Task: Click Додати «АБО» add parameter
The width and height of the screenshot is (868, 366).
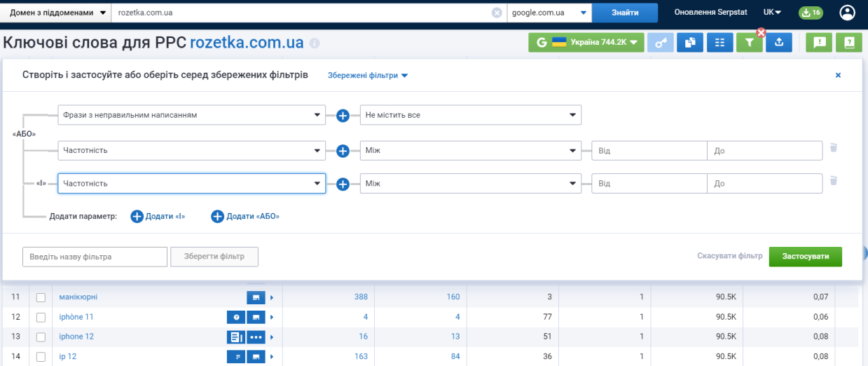Action: tap(245, 217)
